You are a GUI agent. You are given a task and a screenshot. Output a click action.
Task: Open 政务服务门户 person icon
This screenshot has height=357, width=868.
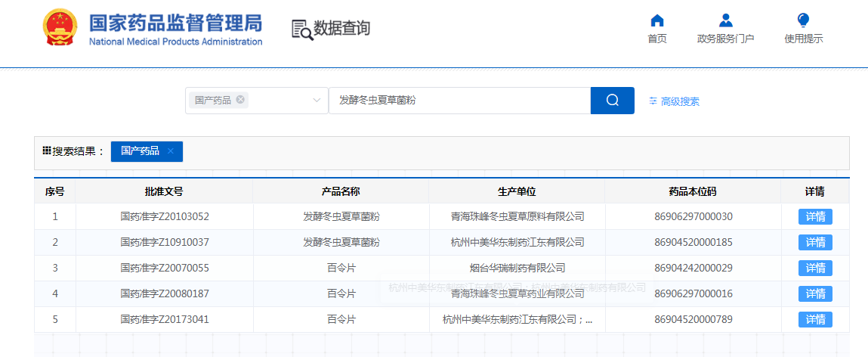point(726,20)
